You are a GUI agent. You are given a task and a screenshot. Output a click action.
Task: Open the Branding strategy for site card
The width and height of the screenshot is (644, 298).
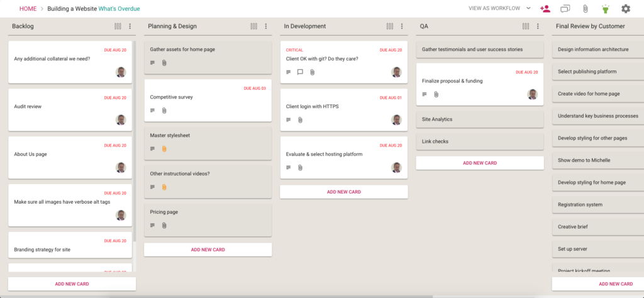(x=70, y=245)
